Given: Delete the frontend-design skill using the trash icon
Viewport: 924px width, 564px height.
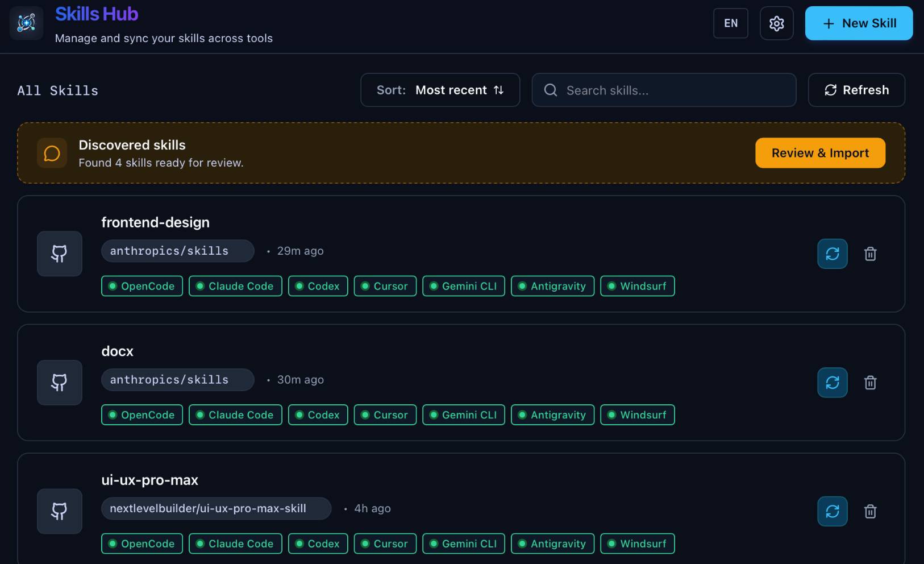Looking at the screenshot, I should pos(870,254).
